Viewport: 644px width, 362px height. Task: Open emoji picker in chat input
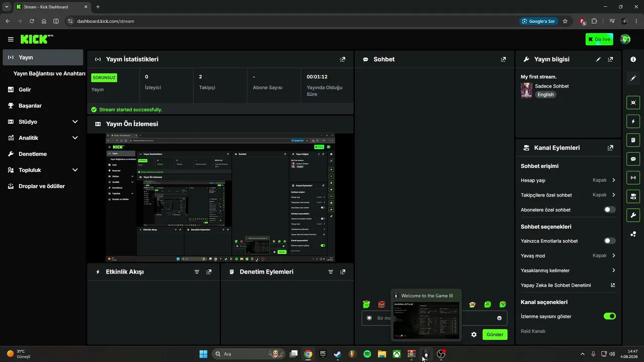pyautogui.click(x=499, y=318)
